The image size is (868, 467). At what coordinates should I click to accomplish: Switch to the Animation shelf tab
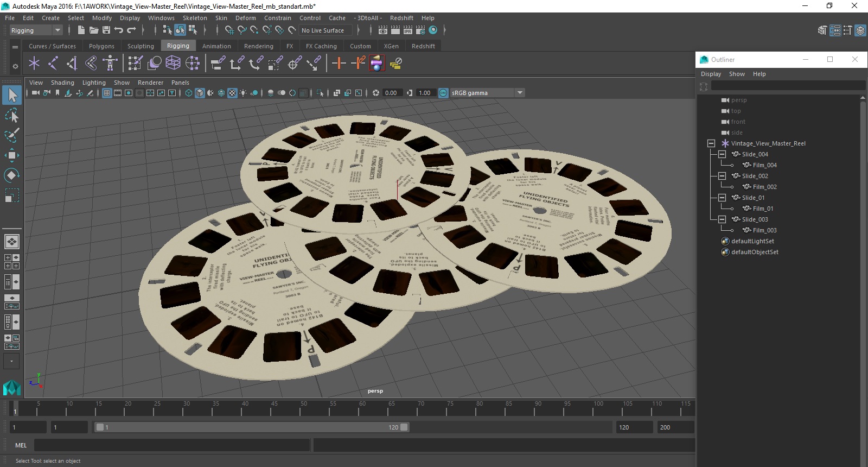[x=216, y=46]
